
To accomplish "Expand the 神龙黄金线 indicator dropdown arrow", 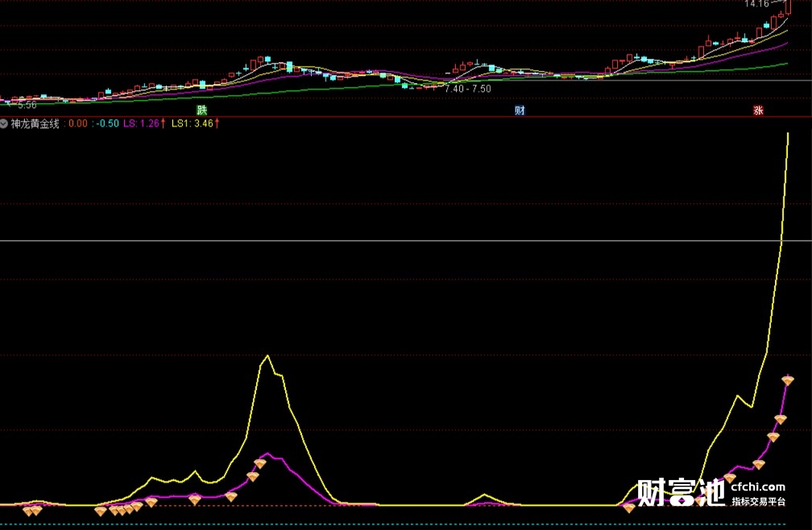I will coord(5,124).
